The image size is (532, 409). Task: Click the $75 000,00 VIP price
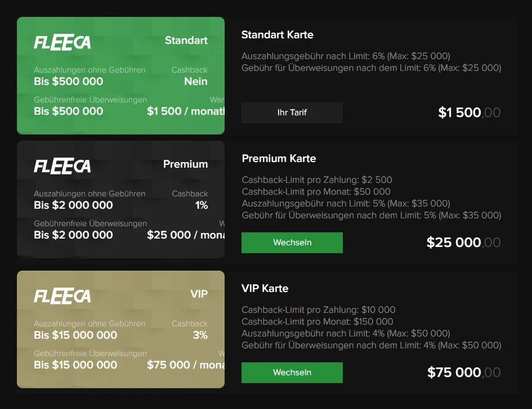[x=463, y=372]
